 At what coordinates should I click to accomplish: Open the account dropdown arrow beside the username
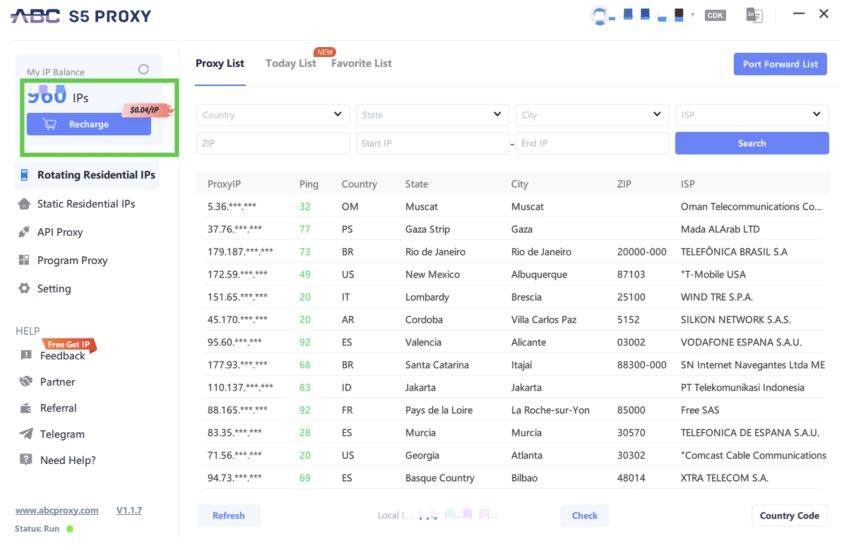pos(692,15)
